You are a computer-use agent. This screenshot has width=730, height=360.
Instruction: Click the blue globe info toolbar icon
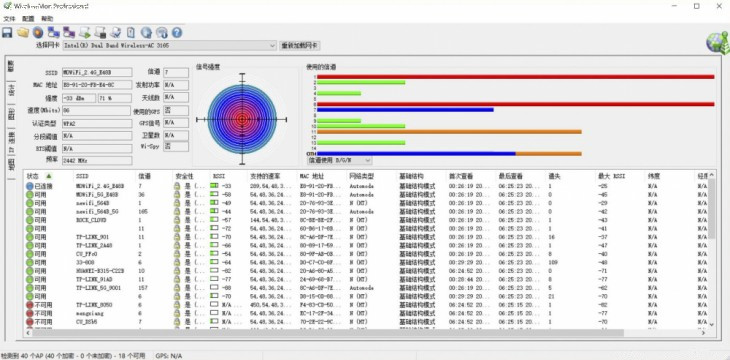click(146, 33)
